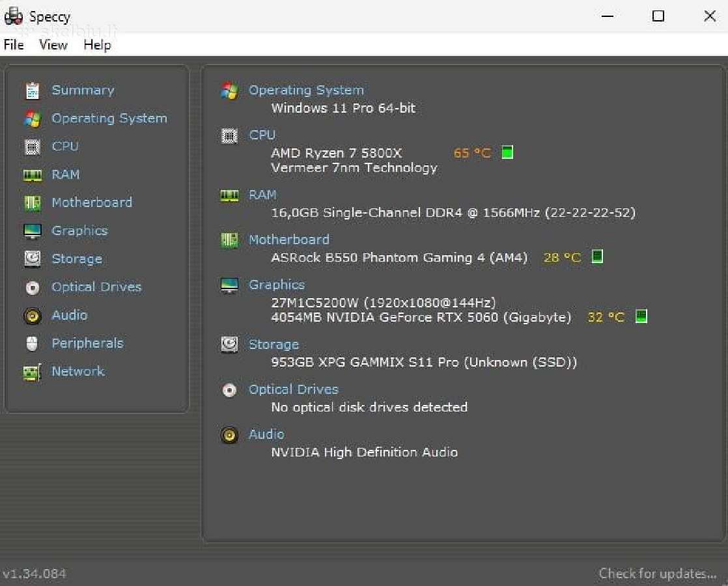Select Network in the sidebar
The width and height of the screenshot is (728, 586).
(78, 372)
